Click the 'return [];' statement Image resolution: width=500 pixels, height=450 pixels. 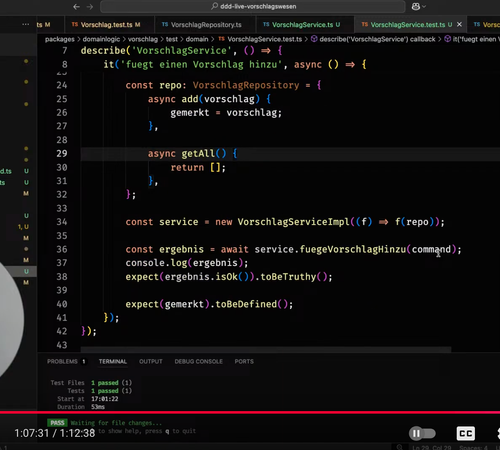point(198,167)
